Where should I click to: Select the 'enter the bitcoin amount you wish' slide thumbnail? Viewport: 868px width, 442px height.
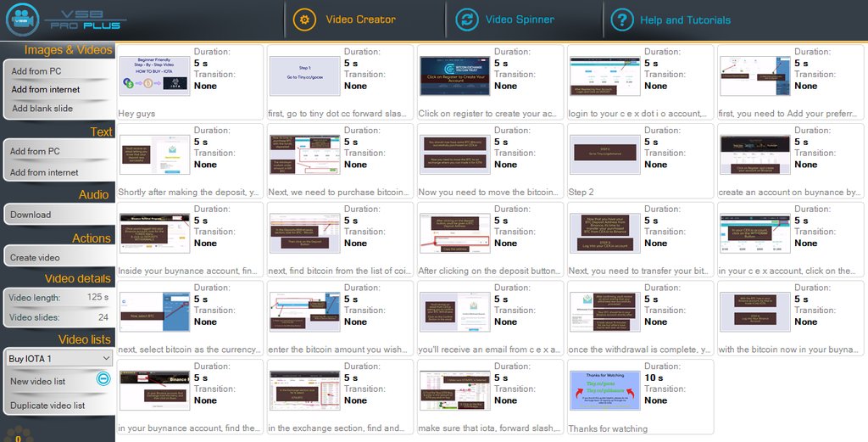click(x=305, y=312)
